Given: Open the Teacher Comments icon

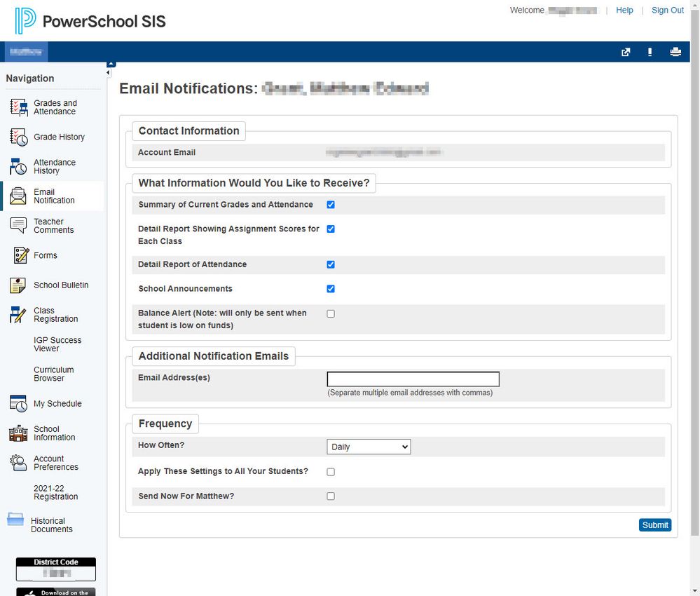Looking at the screenshot, I should pyautogui.click(x=18, y=226).
